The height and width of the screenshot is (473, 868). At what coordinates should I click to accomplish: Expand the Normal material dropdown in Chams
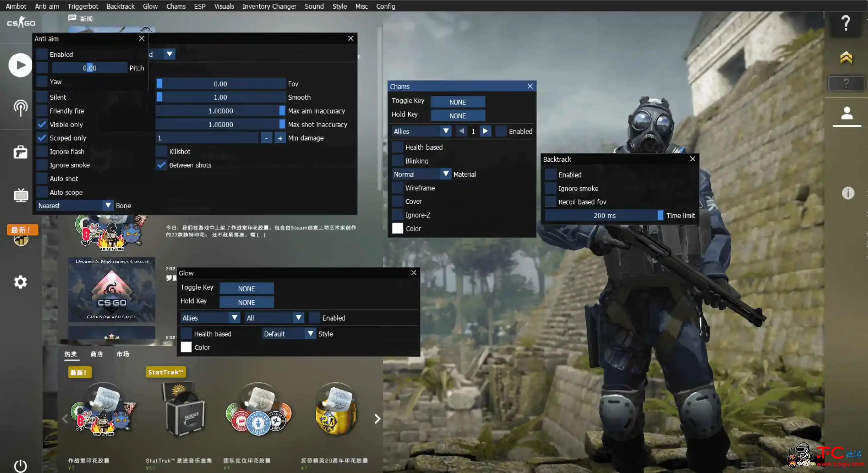(x=445, y=174)
